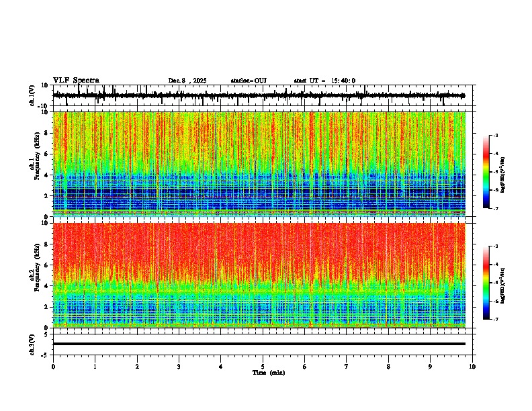Image resolution: width=532 pixels, height=411 pixels.
Task: Click the ch.2 color scale log(PSD) label
Action: point(503,286)
